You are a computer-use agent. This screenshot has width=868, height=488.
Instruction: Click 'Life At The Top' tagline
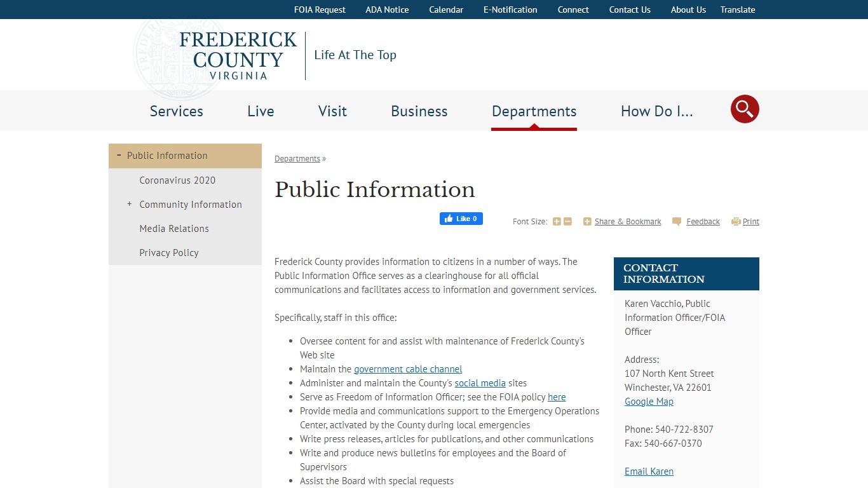(355, 55)
